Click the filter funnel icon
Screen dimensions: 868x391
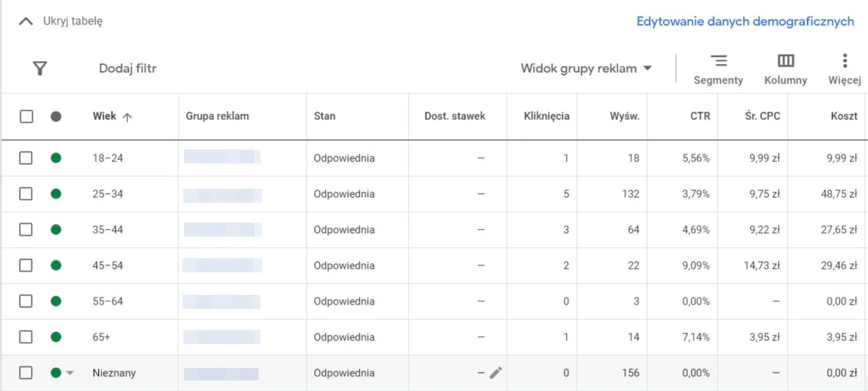pos(40,68)
